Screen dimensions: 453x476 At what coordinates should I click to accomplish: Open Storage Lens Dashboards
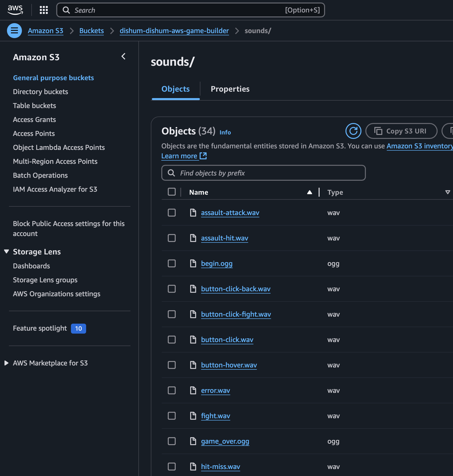[32, 266]
